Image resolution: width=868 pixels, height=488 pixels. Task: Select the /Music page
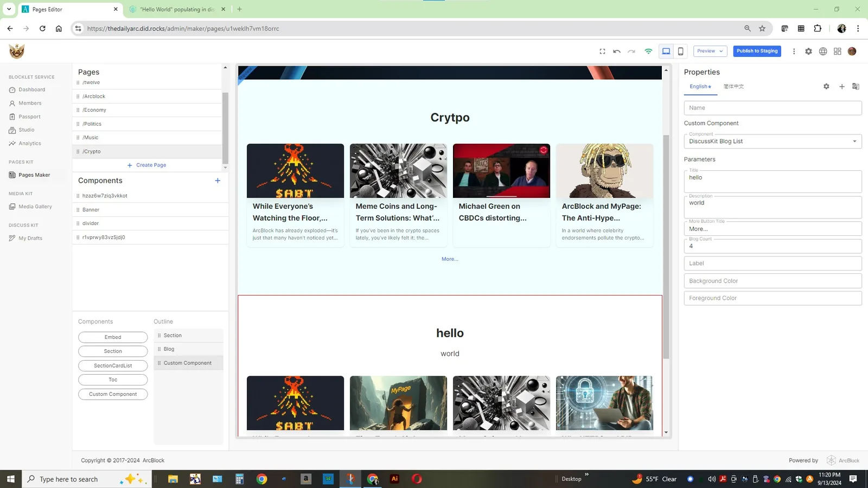coord(148,138)
